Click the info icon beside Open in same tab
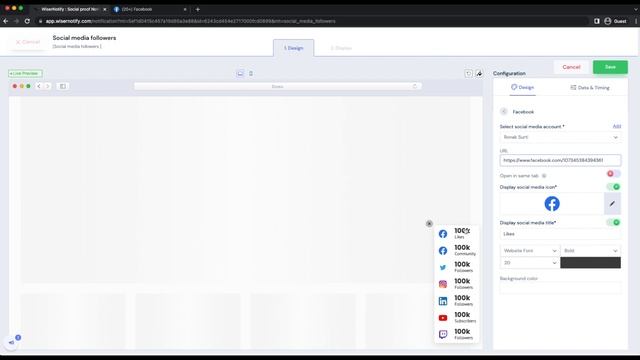Image resolution: width=640 pixels, height=360 pixels. click(x=544, y=176)
